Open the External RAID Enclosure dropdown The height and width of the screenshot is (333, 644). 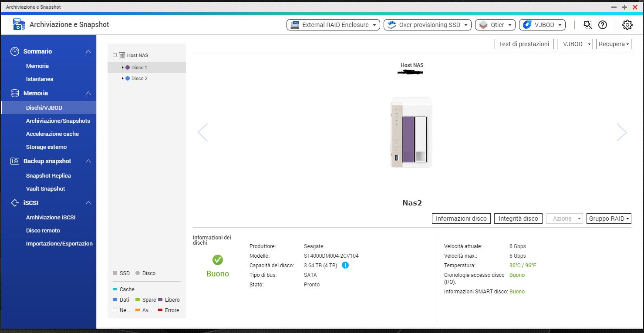[333, 25]
